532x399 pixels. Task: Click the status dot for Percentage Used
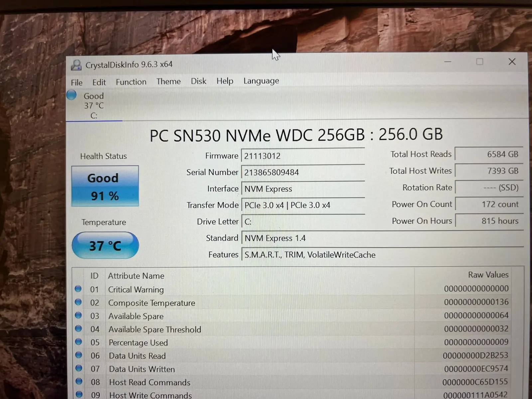78,341
